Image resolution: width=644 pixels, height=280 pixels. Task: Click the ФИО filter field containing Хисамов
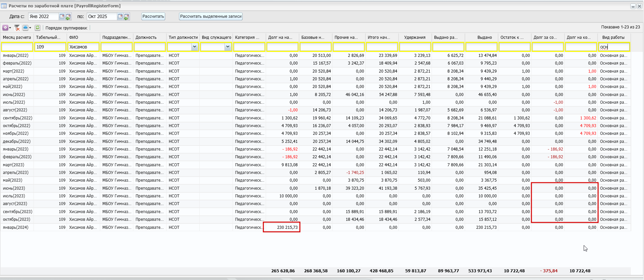[83, 47]
